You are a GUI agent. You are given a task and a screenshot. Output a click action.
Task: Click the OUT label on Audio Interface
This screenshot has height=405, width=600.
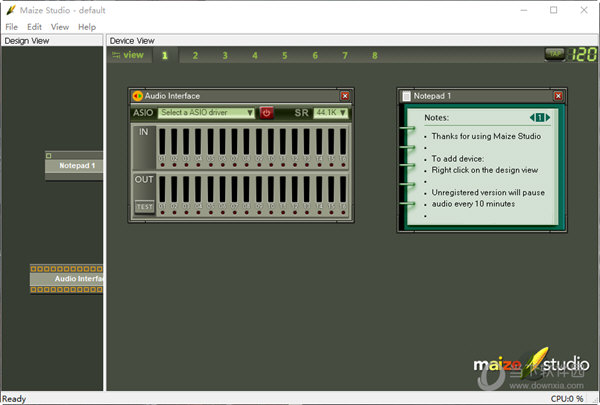[x=144, y=180]
